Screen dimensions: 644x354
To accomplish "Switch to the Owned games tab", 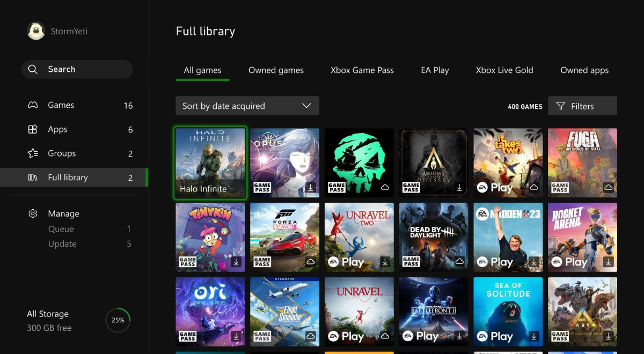I will 276,70.
